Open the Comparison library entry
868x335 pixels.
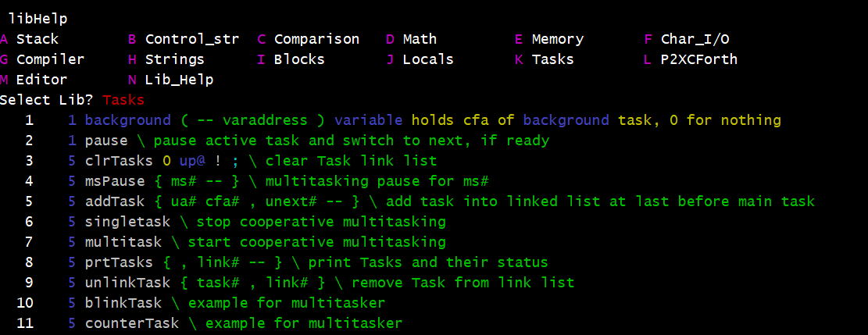[x=316, y=39]
